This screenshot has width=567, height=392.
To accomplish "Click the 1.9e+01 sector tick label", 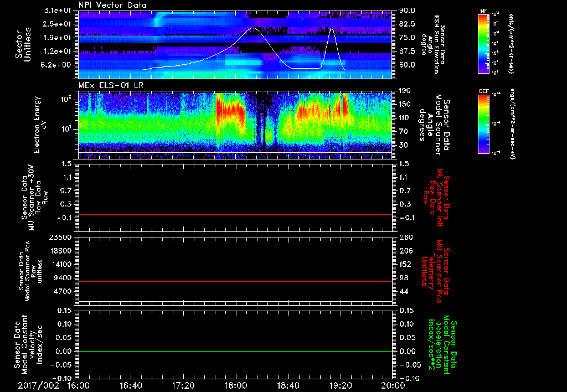I will click(59, 38).
